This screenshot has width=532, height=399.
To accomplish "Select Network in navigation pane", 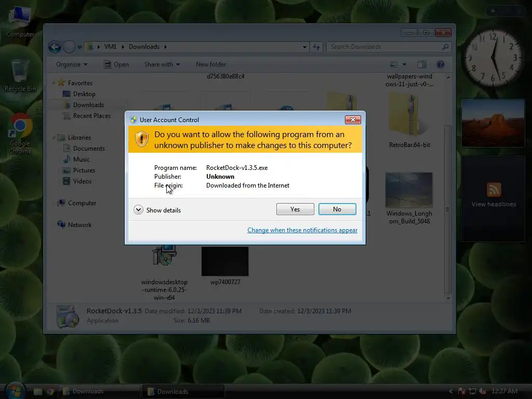I will pos(79,224).
